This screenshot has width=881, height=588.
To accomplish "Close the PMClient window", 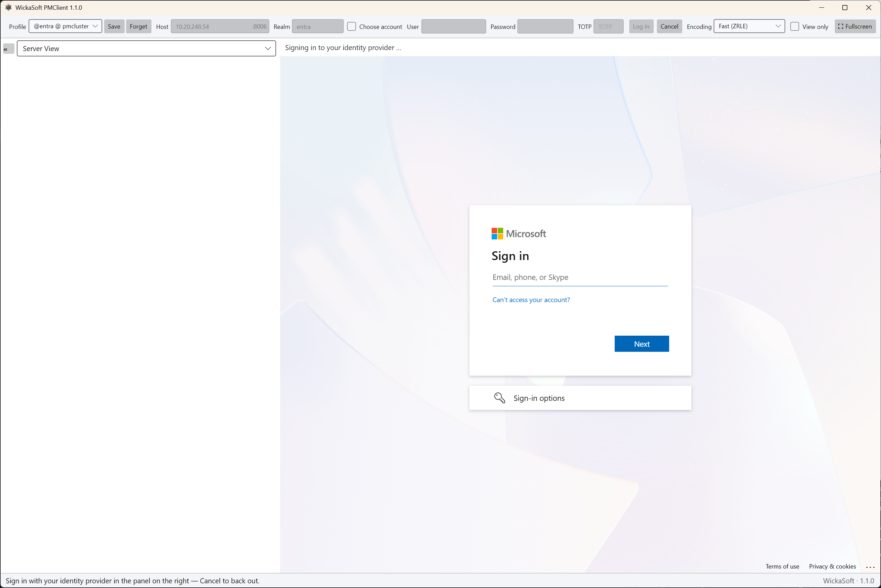I will pyautogui.click(x=868, y=7).
